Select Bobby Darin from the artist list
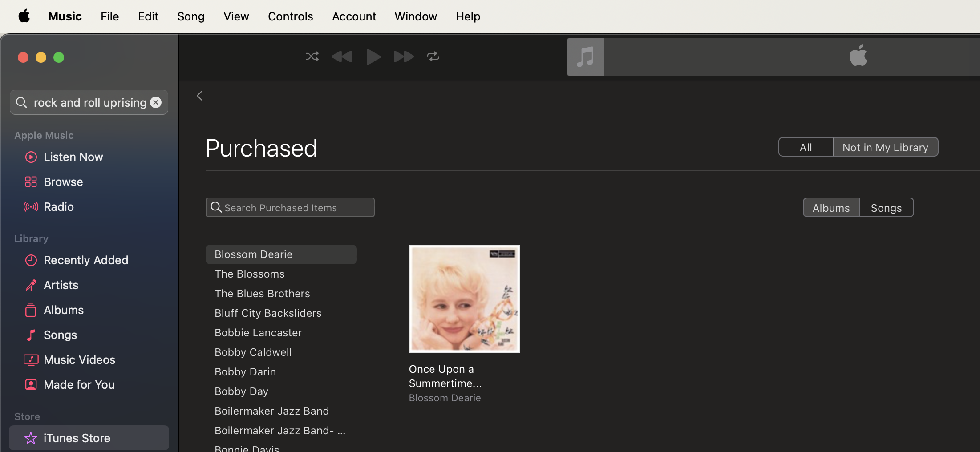This screenshot has width=980, height=452. point(245,372)
